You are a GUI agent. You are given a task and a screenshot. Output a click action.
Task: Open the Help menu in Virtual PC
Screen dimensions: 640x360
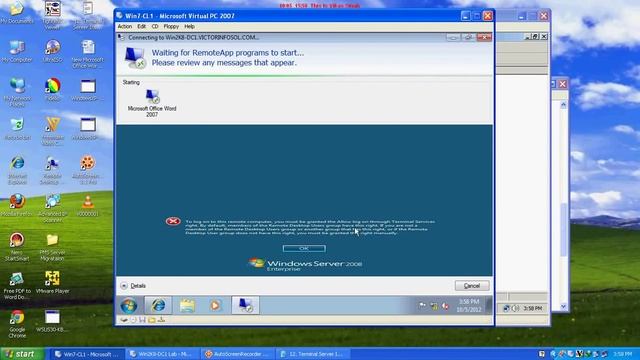pos(189,27)
